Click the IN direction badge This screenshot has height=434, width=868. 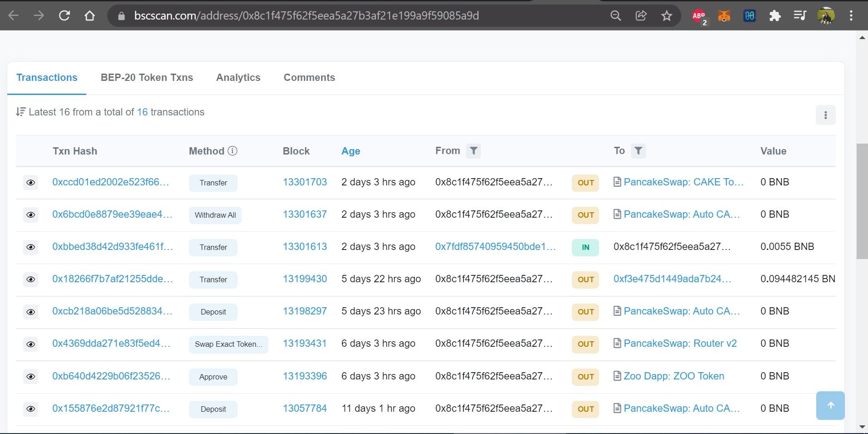585,247
